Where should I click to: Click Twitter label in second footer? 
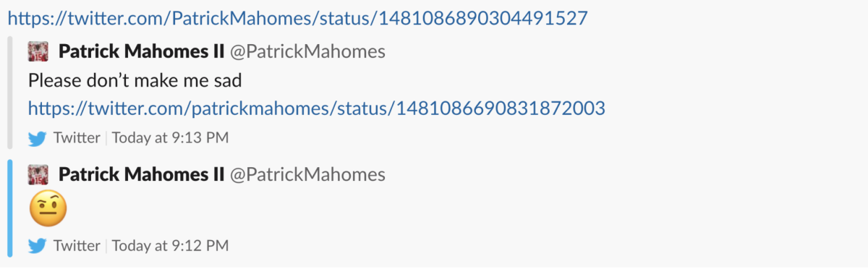click(x=77, y=246)
